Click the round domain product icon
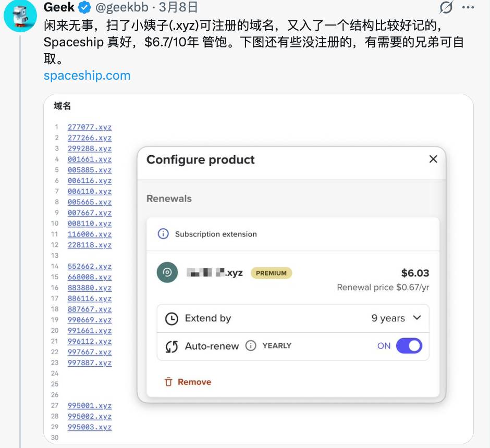This screenshot has height=448, width=490. coord(167,272)
